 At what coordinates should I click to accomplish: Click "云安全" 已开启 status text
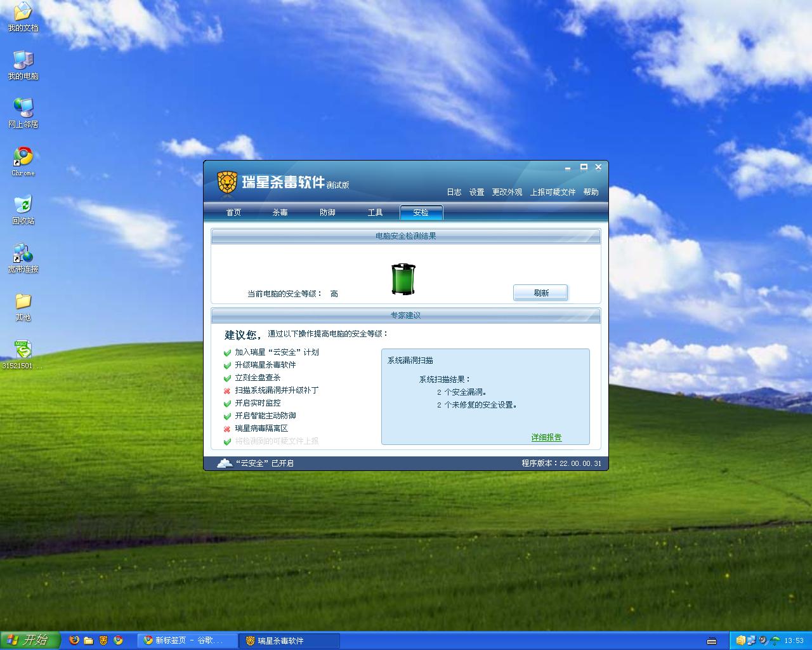tap(265, 463)
